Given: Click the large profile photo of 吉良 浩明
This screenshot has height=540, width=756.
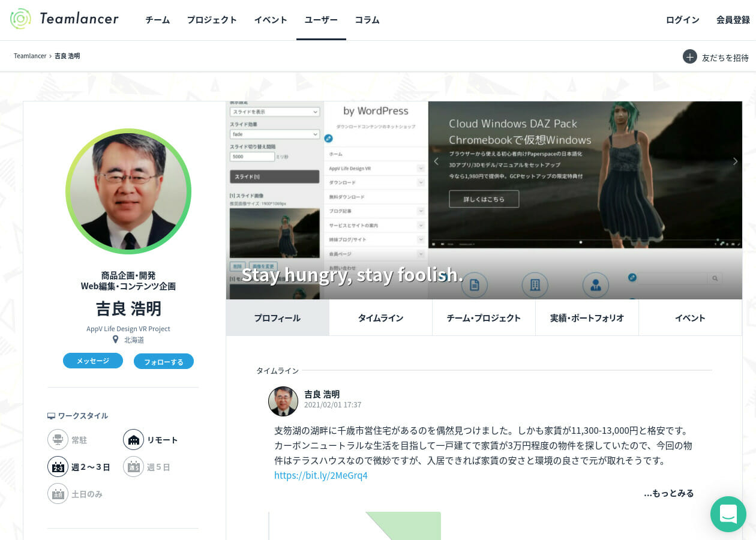Looking at the screenshot, I should pos(128,191).
